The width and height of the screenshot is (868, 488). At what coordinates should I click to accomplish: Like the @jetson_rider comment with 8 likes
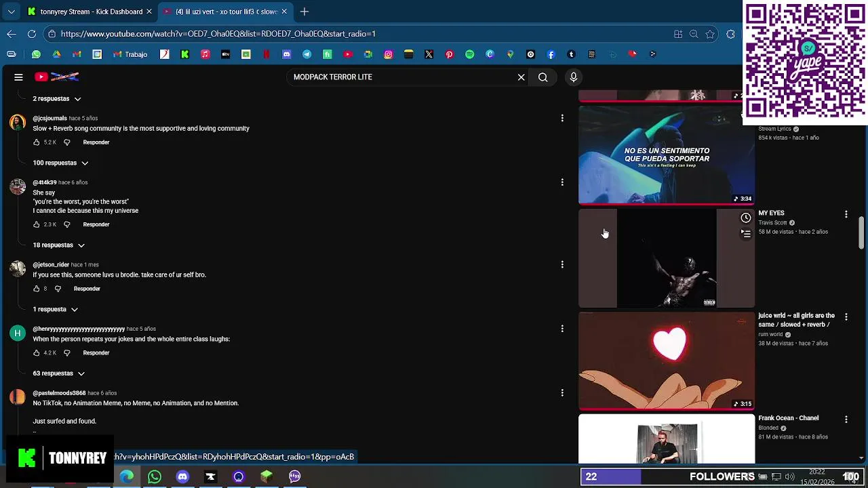pos(37,289)
